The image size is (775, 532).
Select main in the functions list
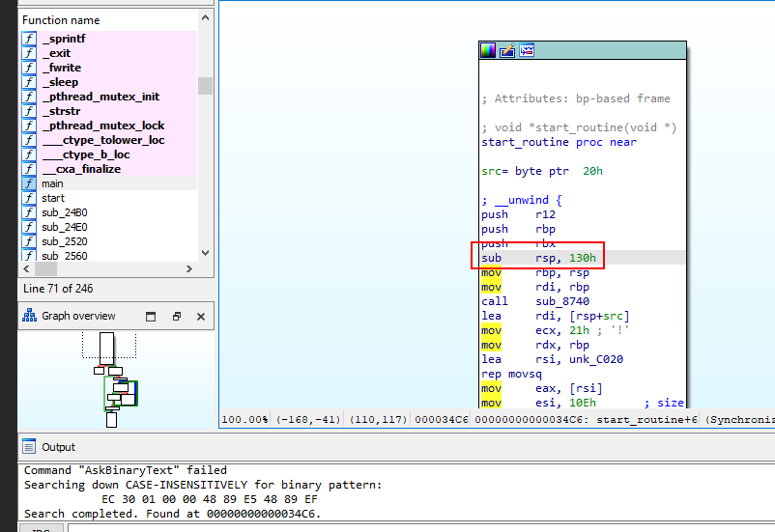tap(52, 183)
